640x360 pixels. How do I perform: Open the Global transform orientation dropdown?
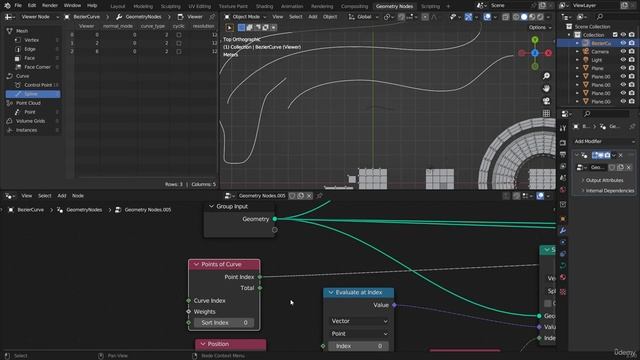point(362,17)
